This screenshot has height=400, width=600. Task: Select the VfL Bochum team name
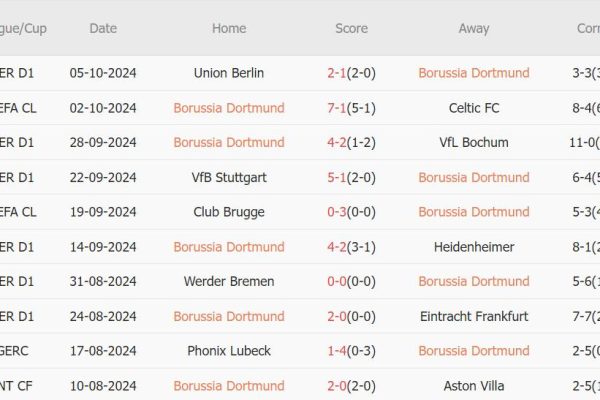pos(474,142)
